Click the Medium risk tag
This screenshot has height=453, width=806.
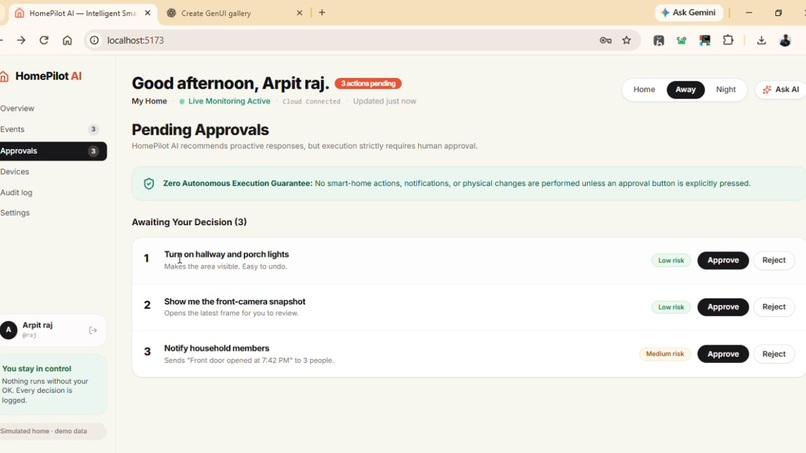(665, 354)
